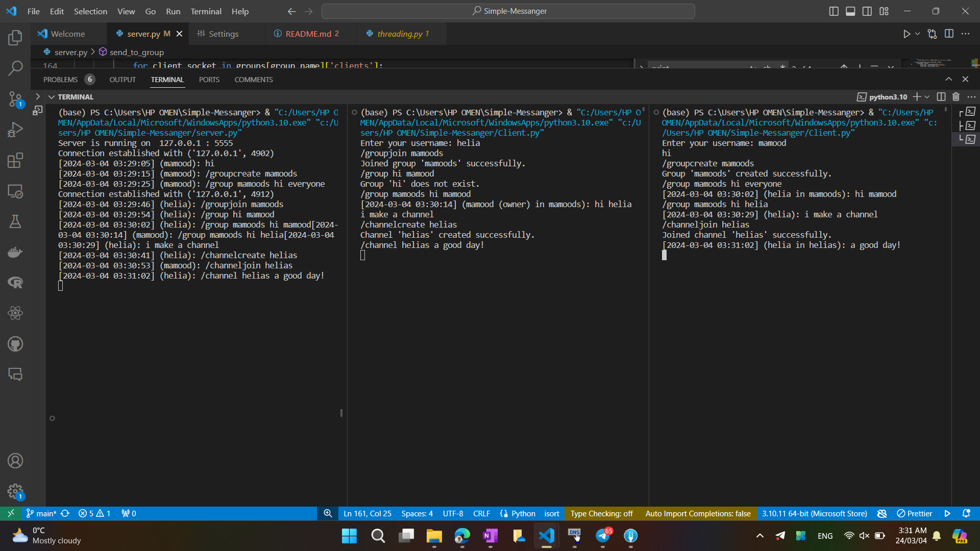The height and width of the screenshot is (551, 980).
Task: Click the Simple-Messanger command center search
Action: pyautogui.click(x=508, y=11)
